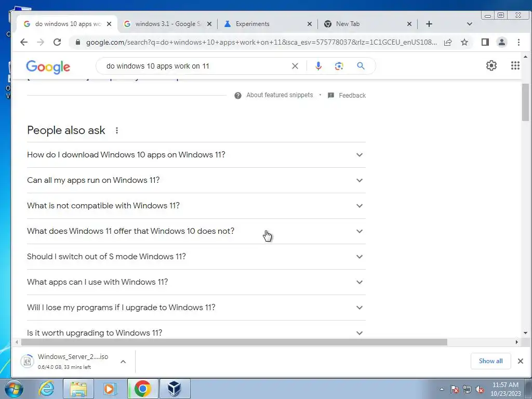This screenshot has height=399, width=532.
Task: Expand 'Can all my apps run on Windows 11?'
Action: coord(196,180)
